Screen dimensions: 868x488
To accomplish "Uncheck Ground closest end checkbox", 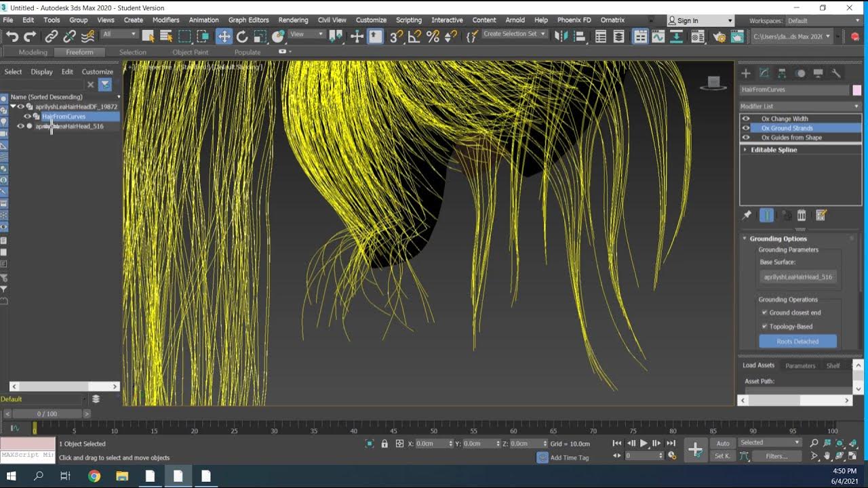I will click(764, 312).
